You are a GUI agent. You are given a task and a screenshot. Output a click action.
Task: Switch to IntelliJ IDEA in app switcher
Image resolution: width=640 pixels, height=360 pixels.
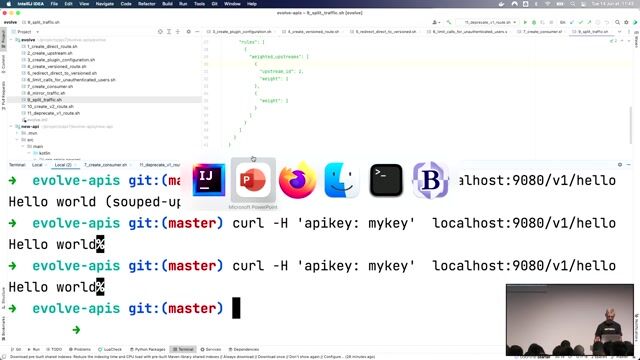coord(209,180)
